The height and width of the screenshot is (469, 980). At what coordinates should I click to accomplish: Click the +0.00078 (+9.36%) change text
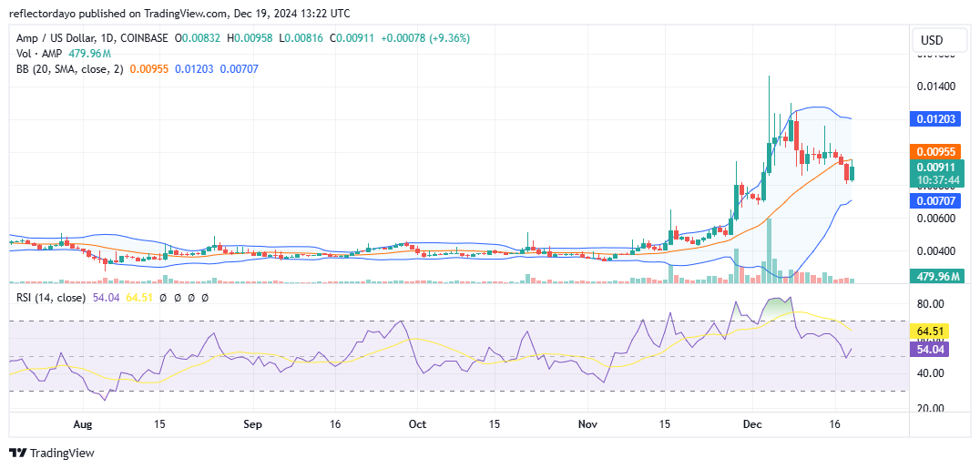click(425, 38)
